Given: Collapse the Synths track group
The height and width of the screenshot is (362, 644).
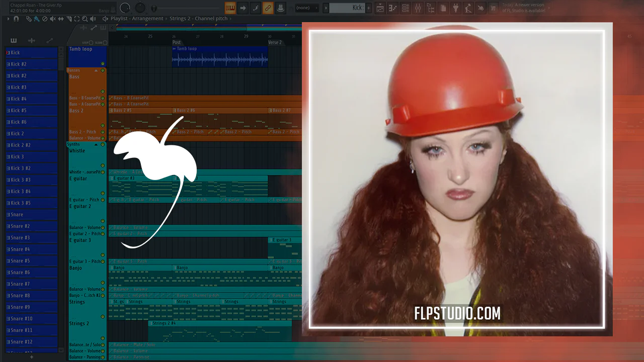Looking at the screenshot, I should 96,144.
